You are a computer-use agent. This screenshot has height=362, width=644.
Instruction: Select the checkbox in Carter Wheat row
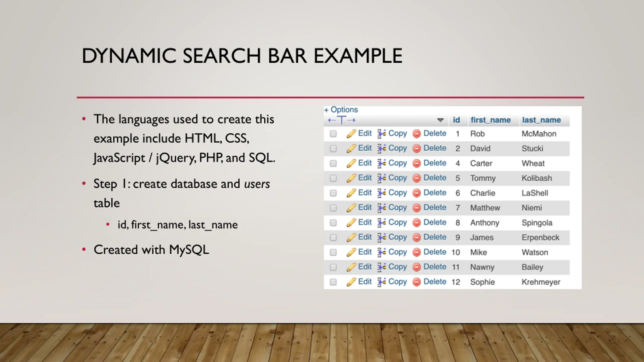(333, 163)
